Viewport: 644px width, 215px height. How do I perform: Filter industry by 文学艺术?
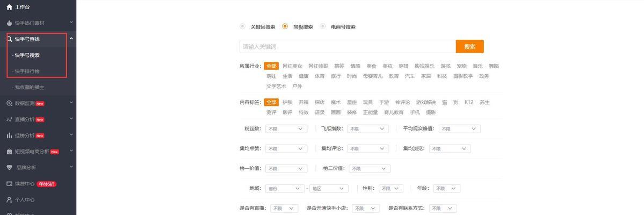[x=276, y=87]
